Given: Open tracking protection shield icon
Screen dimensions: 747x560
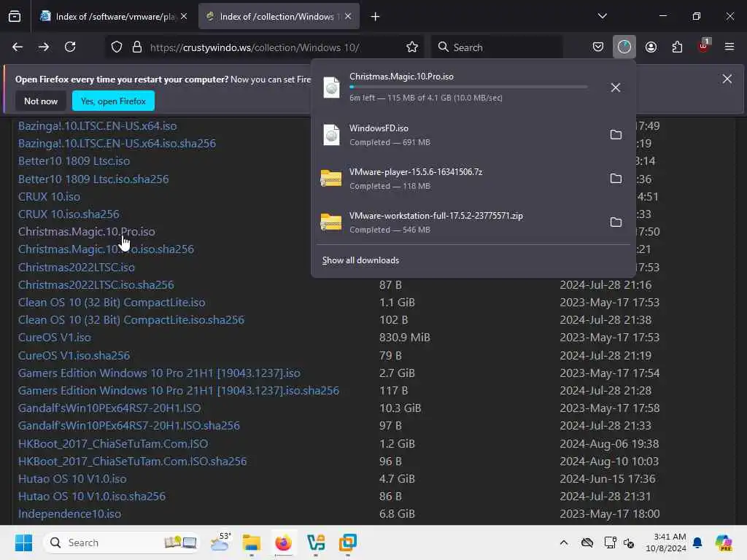Looking at the screenshot, I should point(117,47).
